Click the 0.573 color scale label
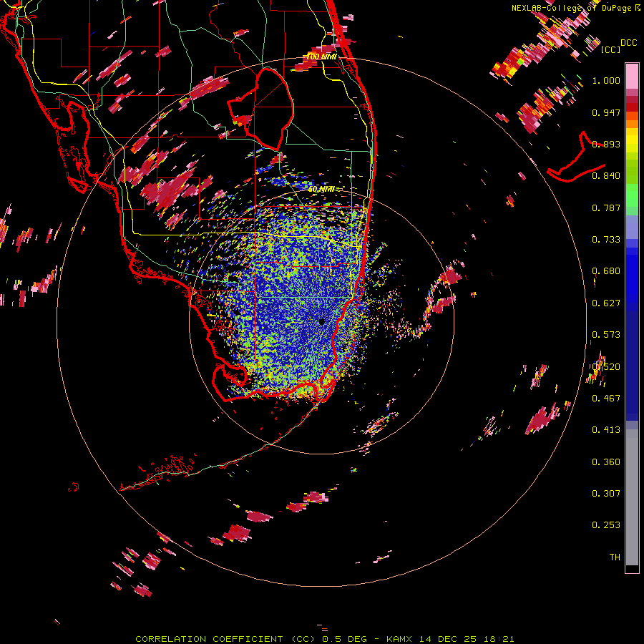Viewport: 644px width, 644px height. click(x=606, y=335)
